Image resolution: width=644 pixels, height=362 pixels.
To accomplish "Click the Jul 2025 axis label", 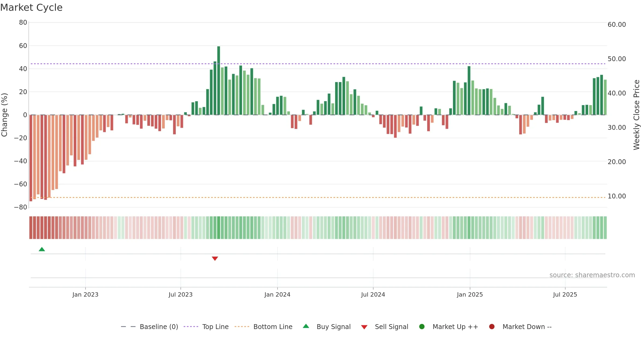I will [x=565, y=295].
